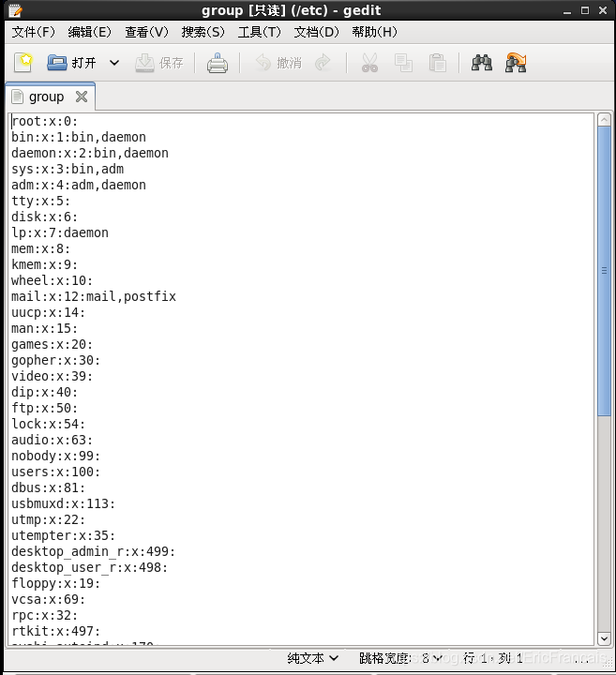Click the scrollbar up arrow
Viewport: 616px width, 675px height.
pyautogui.click(x=605, y=120)
